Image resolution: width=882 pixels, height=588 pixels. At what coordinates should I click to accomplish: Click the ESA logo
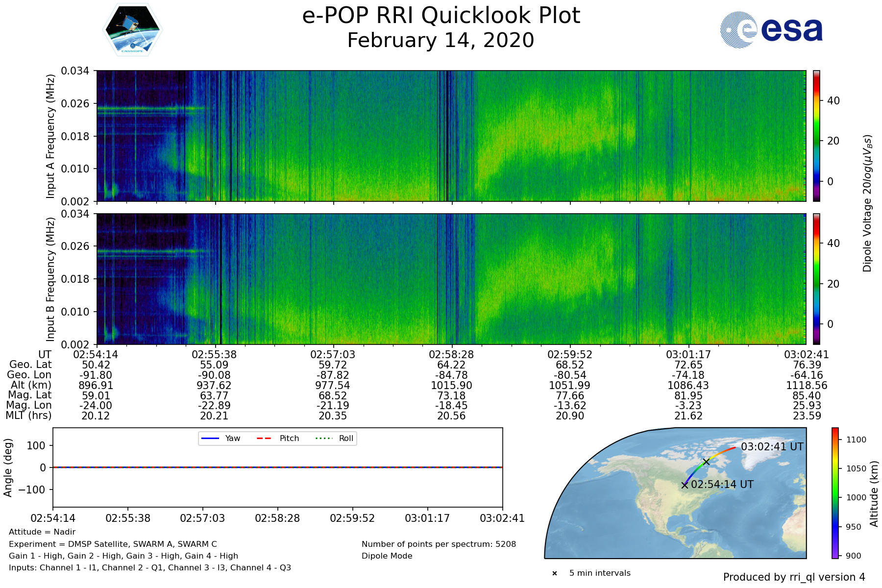tap(771, 30)
